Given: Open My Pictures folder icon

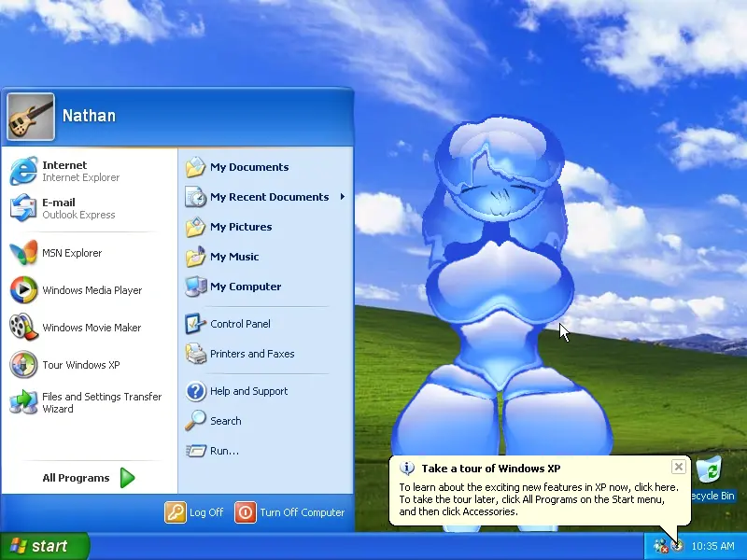Looking at the screenshot, I should point(195,227).
